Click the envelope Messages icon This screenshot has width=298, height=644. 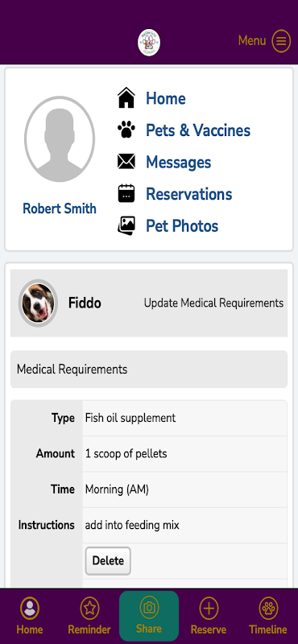[126, 162]
